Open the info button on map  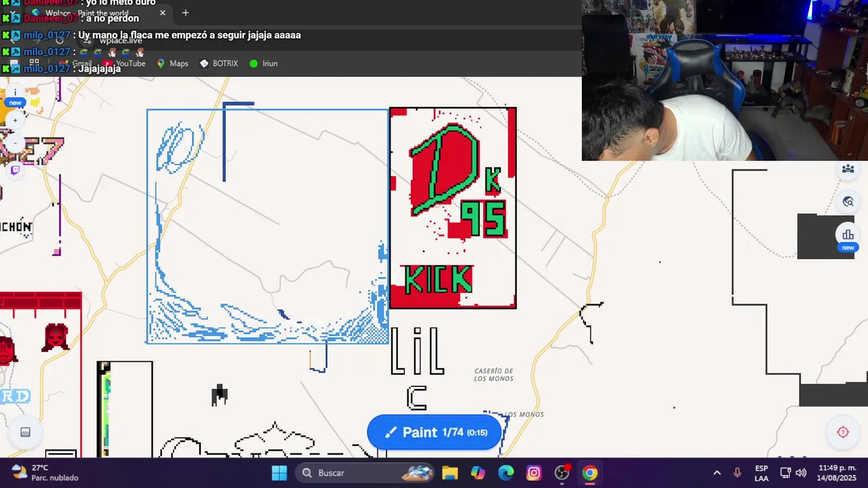pos(15,92)
